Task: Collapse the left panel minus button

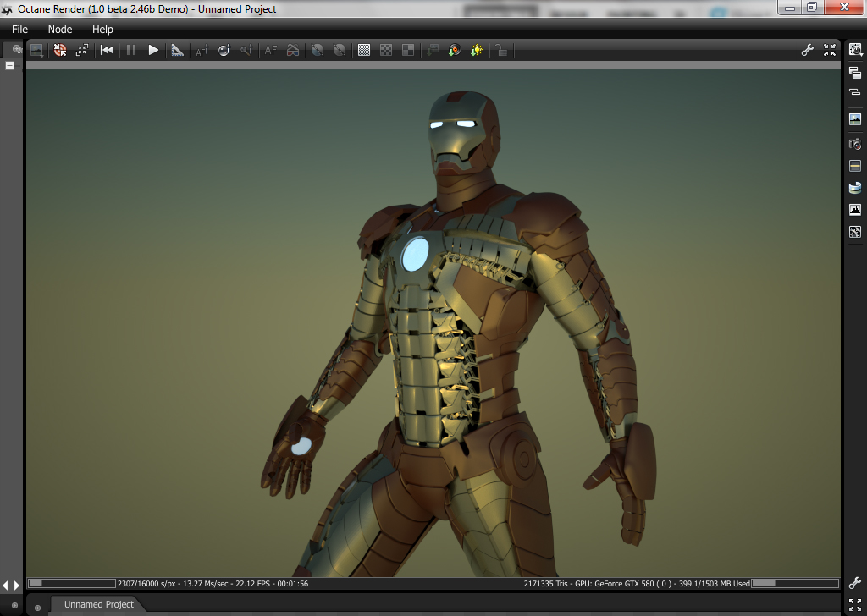Action: tap(9, 66)
